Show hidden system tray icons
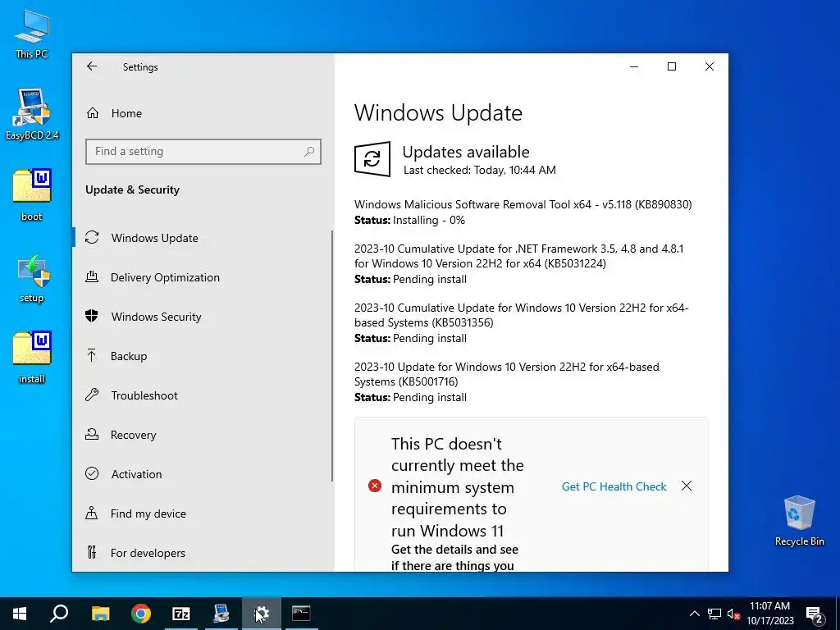This screenshot has width=840, height=630. [x=694, y=614]
